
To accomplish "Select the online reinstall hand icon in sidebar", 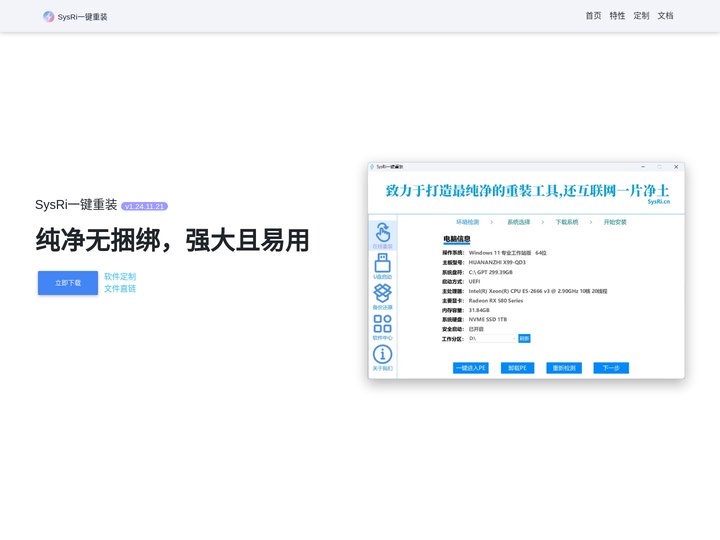I will tap(382, 235).
